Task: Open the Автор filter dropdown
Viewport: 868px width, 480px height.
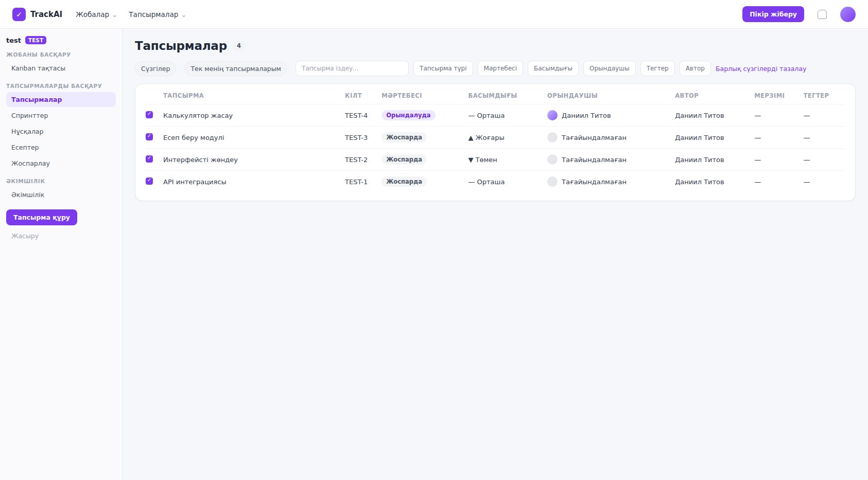Action: click(695, 68)
